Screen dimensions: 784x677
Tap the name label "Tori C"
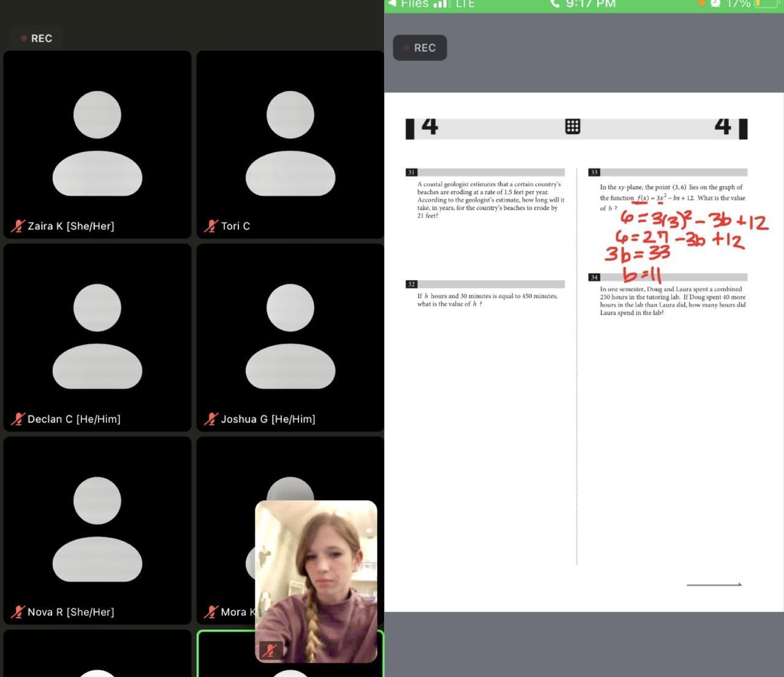pos(236,226)
